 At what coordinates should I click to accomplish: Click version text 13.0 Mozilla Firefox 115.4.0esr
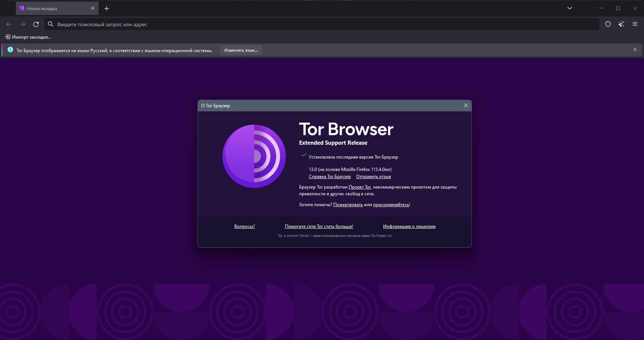point(350,169)
